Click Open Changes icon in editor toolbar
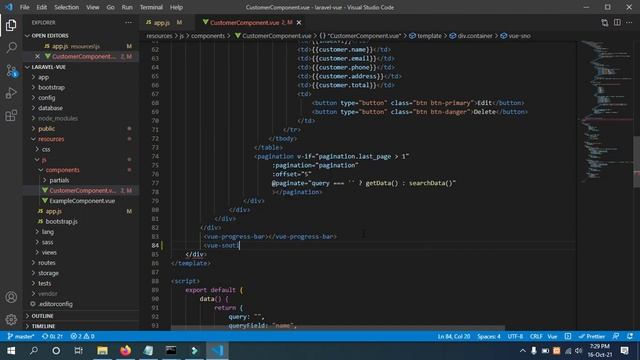 [604, 22]
